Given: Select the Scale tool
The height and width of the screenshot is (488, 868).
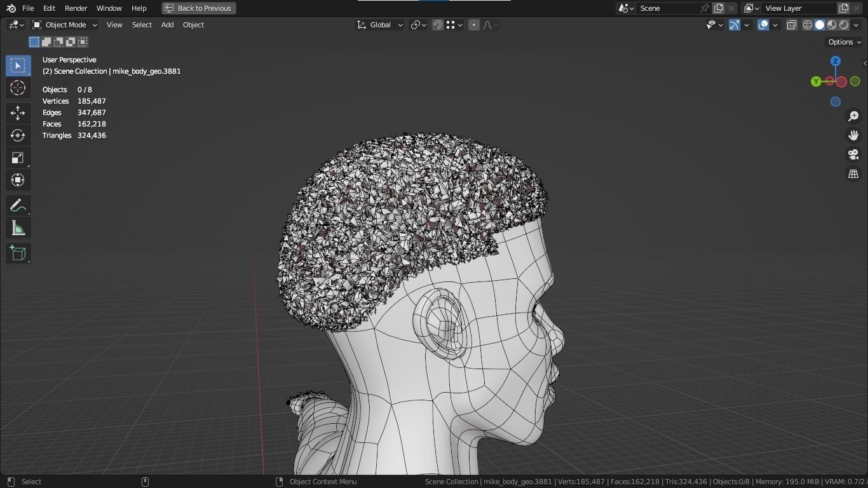Looking at the screenshot, I should [18, 158].
